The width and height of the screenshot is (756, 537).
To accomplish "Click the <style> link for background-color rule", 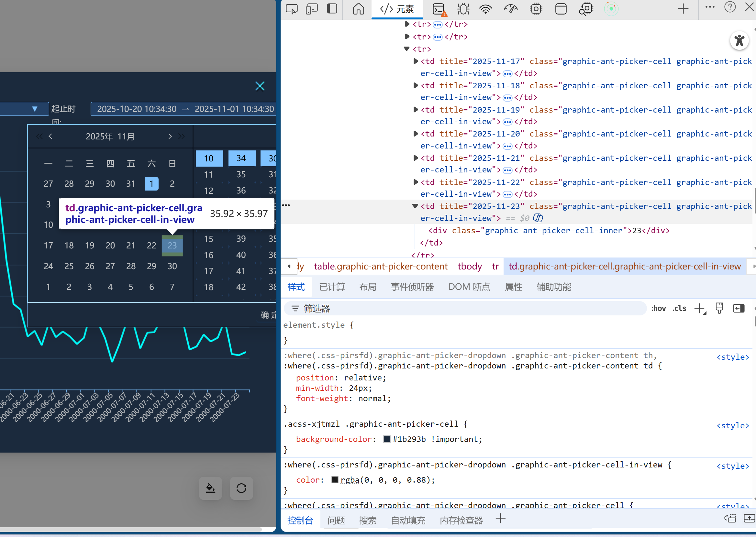I will [732, 426].
